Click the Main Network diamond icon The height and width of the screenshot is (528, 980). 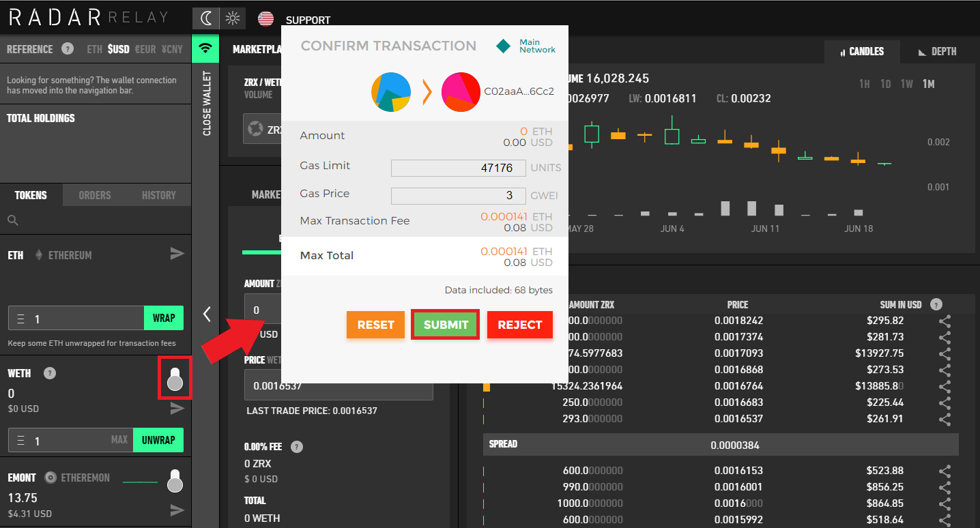[503, 46]
